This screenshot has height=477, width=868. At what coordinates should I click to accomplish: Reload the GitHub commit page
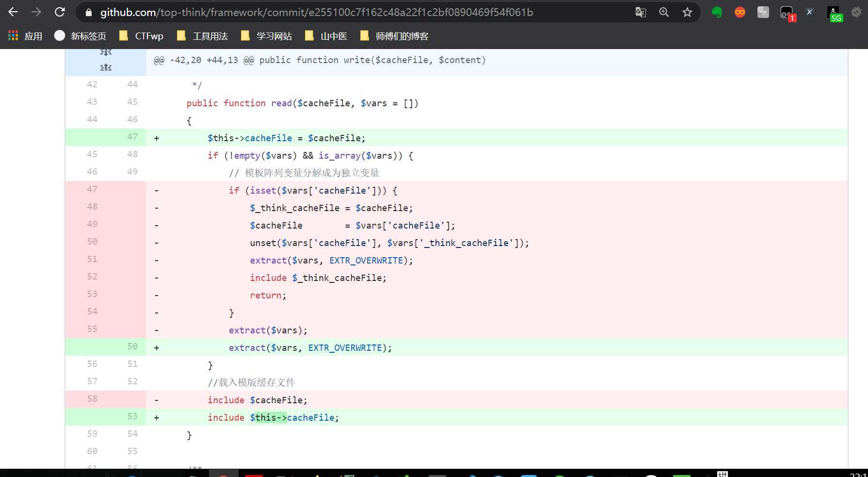60,12
